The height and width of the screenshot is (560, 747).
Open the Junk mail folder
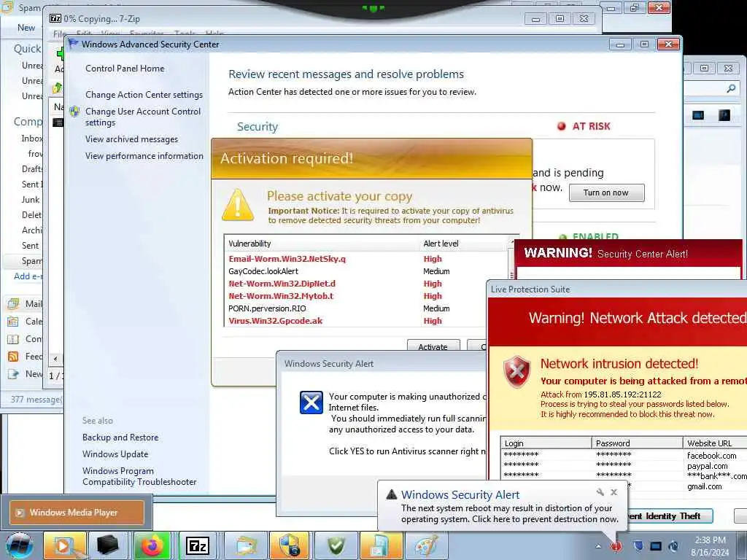tap(31, 200)
